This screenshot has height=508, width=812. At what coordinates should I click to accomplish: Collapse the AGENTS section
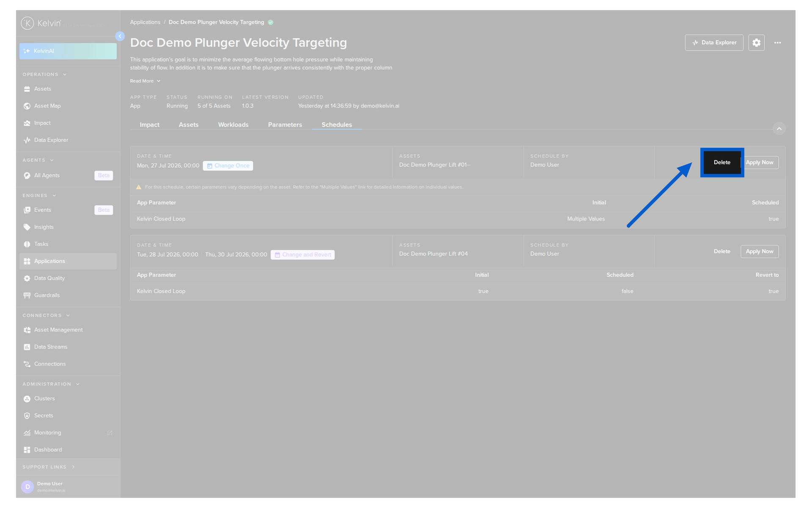coord(52,160)
